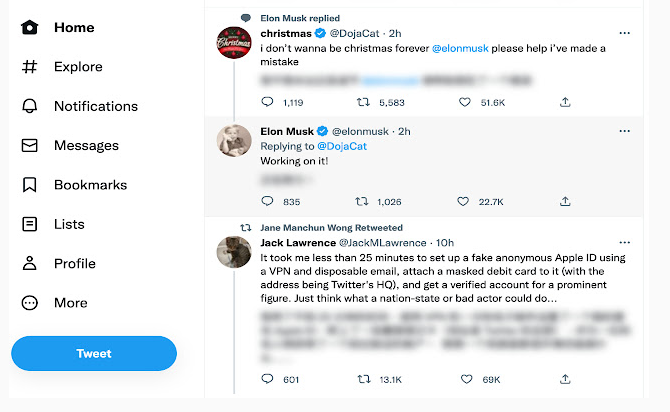Like Jack Lawrence's tweet
The height and width of the screenshot is (412, 670).
coord(462,379)
